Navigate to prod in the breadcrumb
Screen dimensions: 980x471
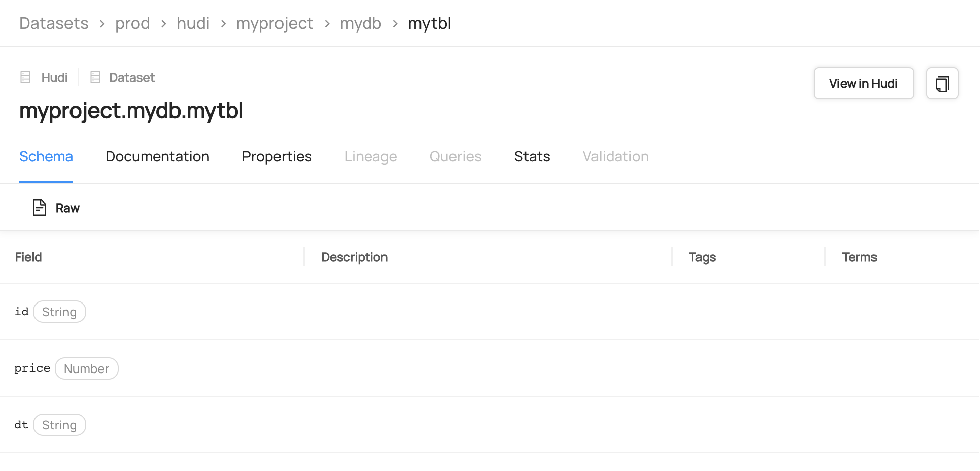pos(132,23)
